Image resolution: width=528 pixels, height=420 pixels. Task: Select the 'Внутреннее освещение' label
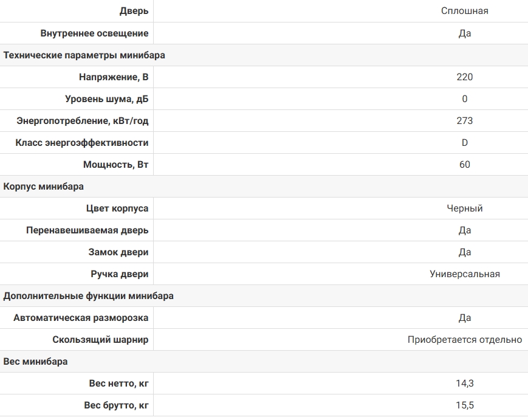coord(95,33)
